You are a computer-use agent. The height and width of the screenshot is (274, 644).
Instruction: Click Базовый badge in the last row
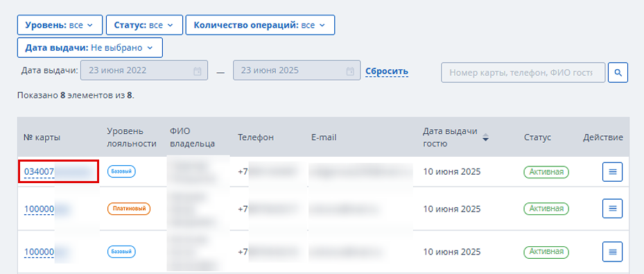tap(121, 251)
